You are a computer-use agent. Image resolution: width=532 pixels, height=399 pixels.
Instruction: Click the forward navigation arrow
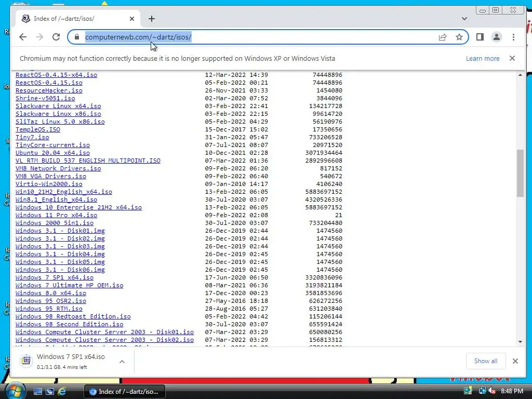[39, 37]
